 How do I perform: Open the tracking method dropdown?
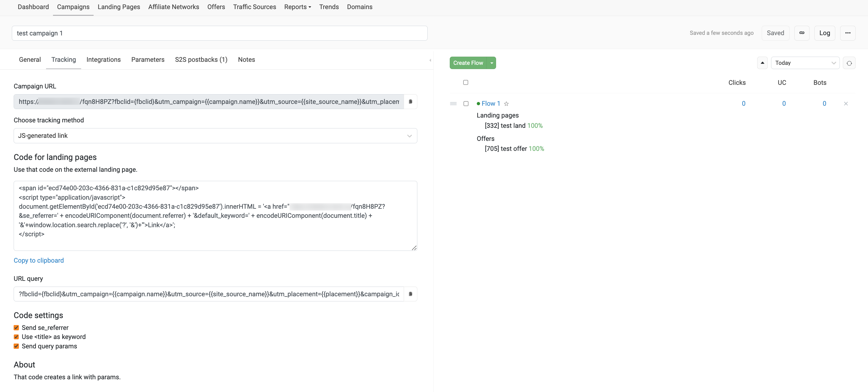(x=215, y=136)
